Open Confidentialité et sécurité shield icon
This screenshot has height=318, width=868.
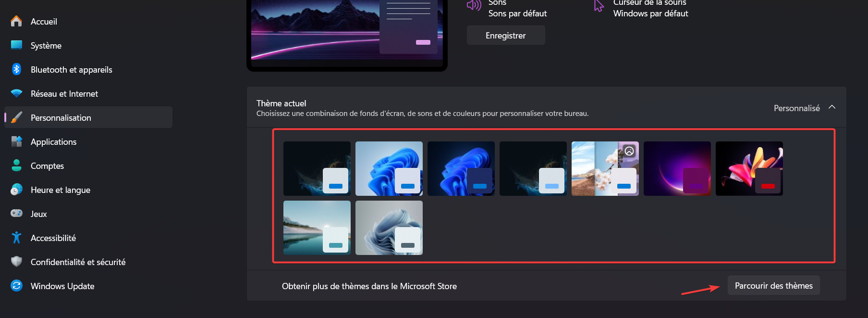click(x=16, y=262)
